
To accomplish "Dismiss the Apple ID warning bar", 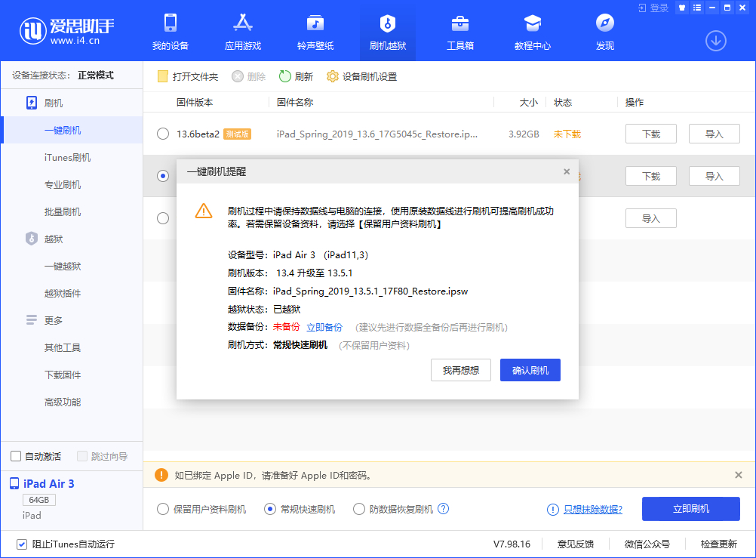I will coord(737,474).
